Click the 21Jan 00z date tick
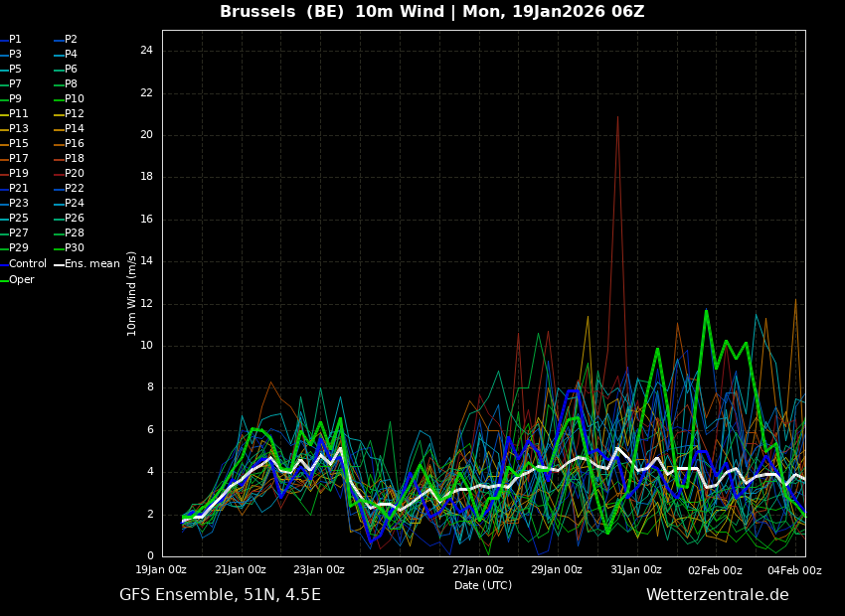Viewport: 845px width, 616px height. point(240,570)
